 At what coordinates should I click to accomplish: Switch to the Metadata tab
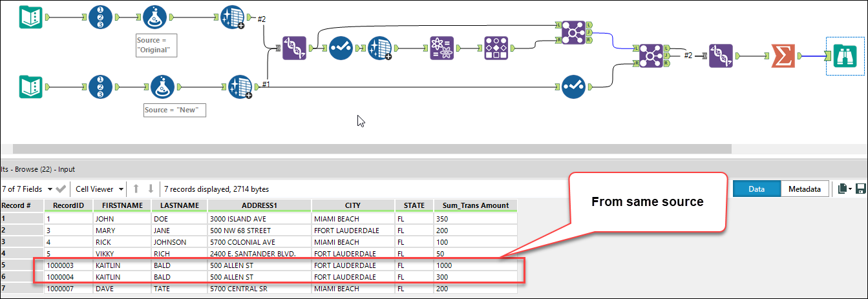tap(805, 189)
